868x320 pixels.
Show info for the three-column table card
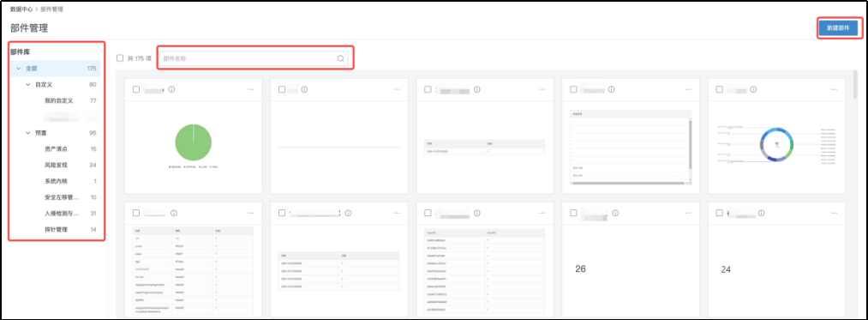coord(174,213)
